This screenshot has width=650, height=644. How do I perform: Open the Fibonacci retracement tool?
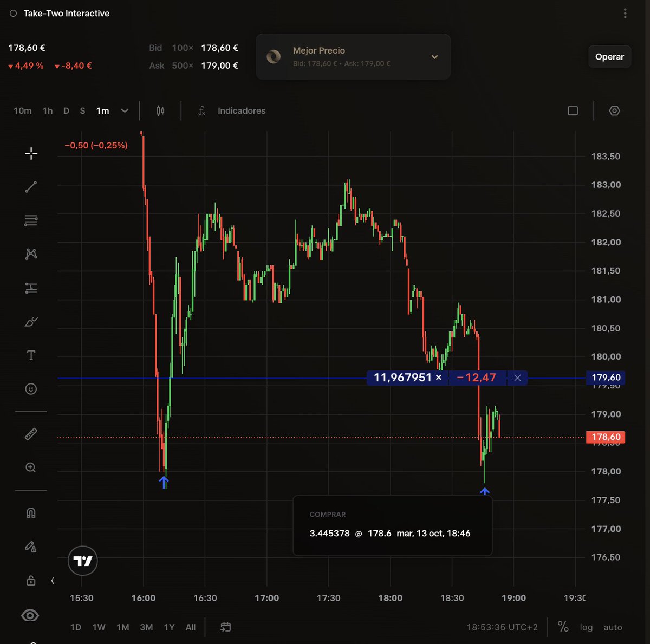click(31, 220)
